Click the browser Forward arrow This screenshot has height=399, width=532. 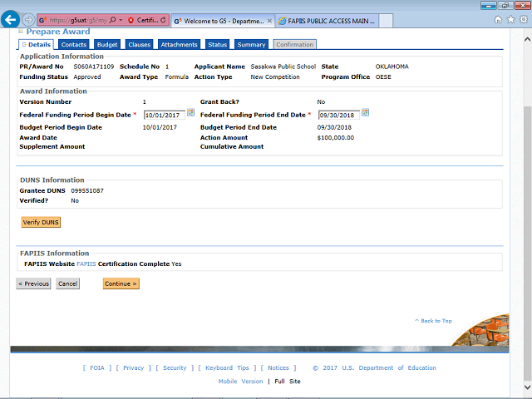tap(29, 19)
